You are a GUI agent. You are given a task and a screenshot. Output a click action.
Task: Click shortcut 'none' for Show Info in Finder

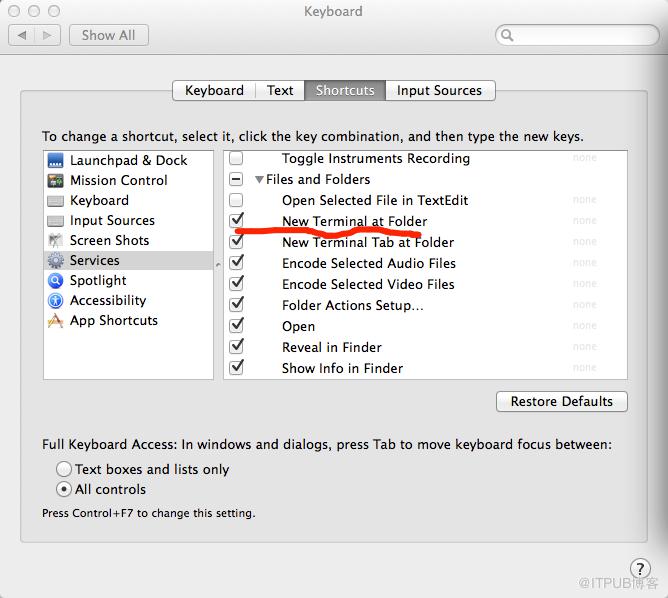coord(584,367)
